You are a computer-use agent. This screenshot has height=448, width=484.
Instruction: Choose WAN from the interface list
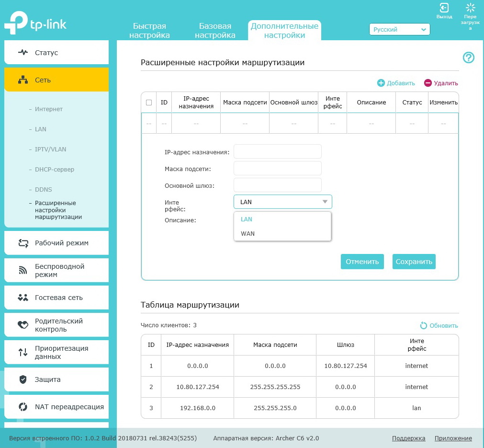point(248,234)
